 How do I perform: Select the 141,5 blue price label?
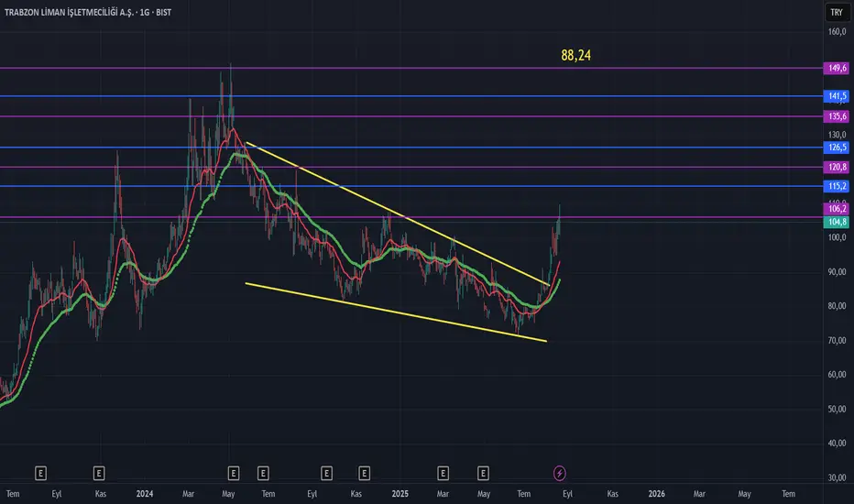(x=837, y=96)
